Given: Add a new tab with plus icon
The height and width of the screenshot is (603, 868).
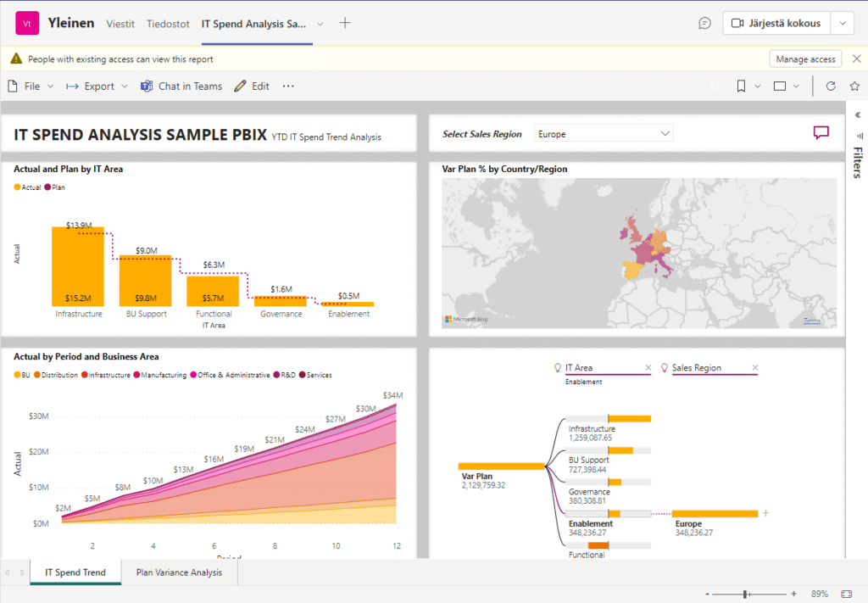Looking at the screenshot, I should 345,23.
